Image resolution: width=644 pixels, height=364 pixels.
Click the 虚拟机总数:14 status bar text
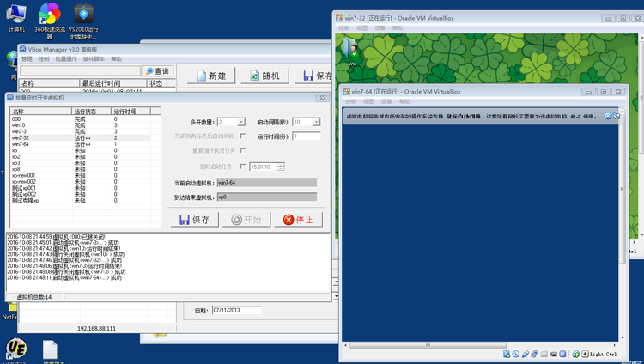coord(34,297)
